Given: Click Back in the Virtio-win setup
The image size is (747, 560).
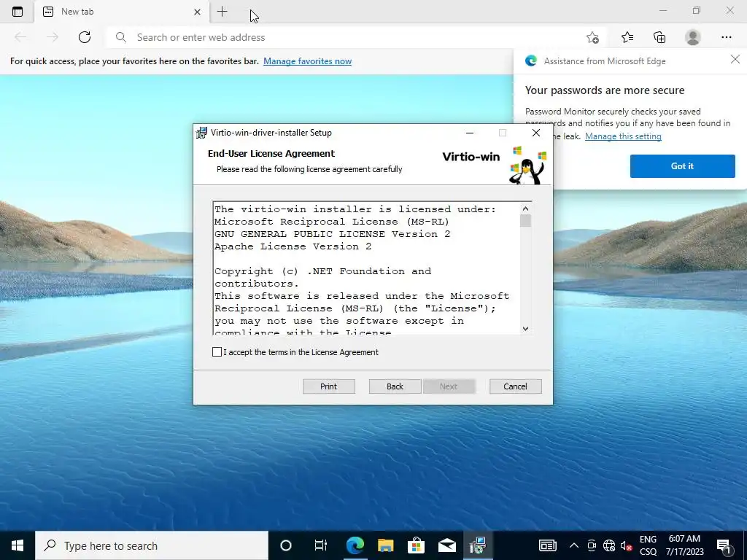Looking at the screenshot, I should (x=395, y=386).
